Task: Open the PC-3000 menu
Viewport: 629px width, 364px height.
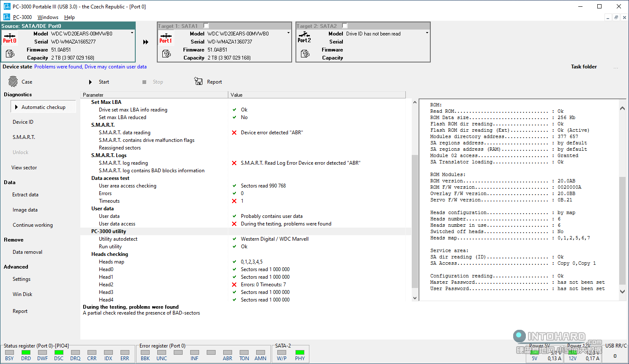Action: pyautogui.click(x=22, y=17)
